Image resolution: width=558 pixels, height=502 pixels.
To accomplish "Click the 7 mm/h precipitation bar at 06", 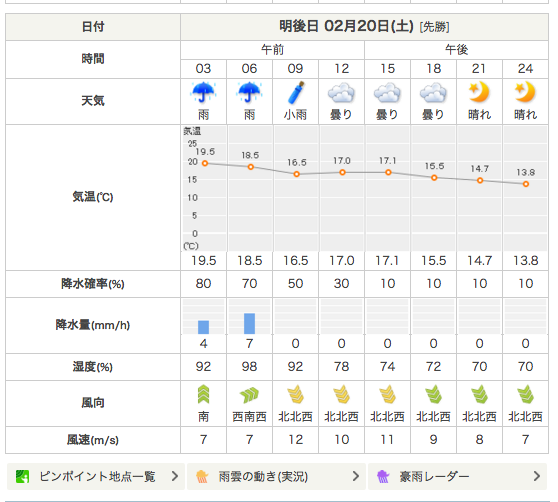I will click(x=249, y=323).
